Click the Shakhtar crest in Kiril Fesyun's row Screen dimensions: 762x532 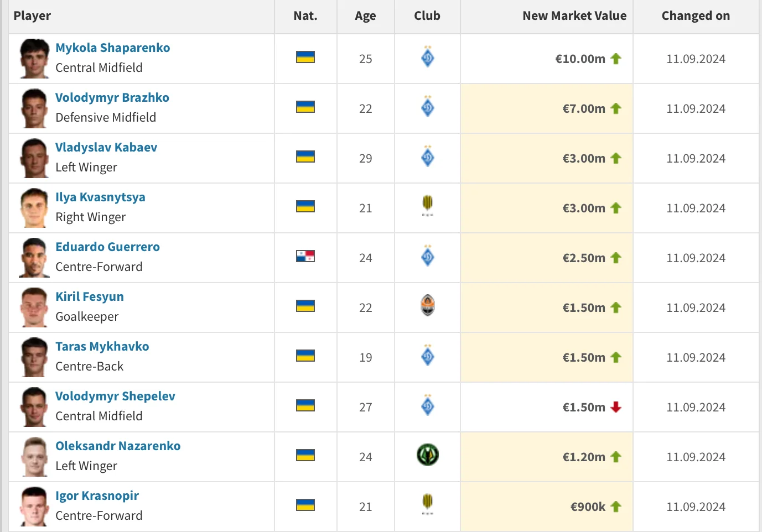pos(428,306)
